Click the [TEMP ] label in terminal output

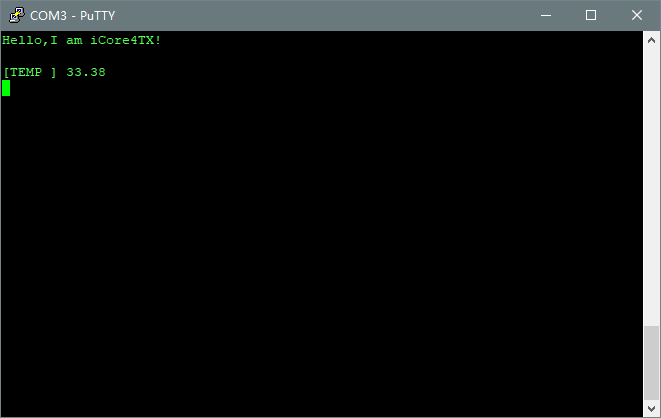pyautogui.click(x=30, y=72)
